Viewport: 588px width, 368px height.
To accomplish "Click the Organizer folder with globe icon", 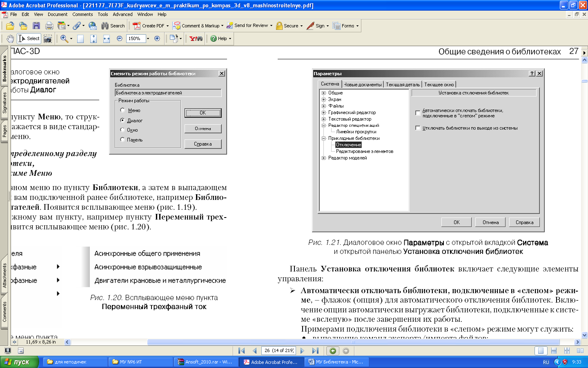I will click(23, 26).
